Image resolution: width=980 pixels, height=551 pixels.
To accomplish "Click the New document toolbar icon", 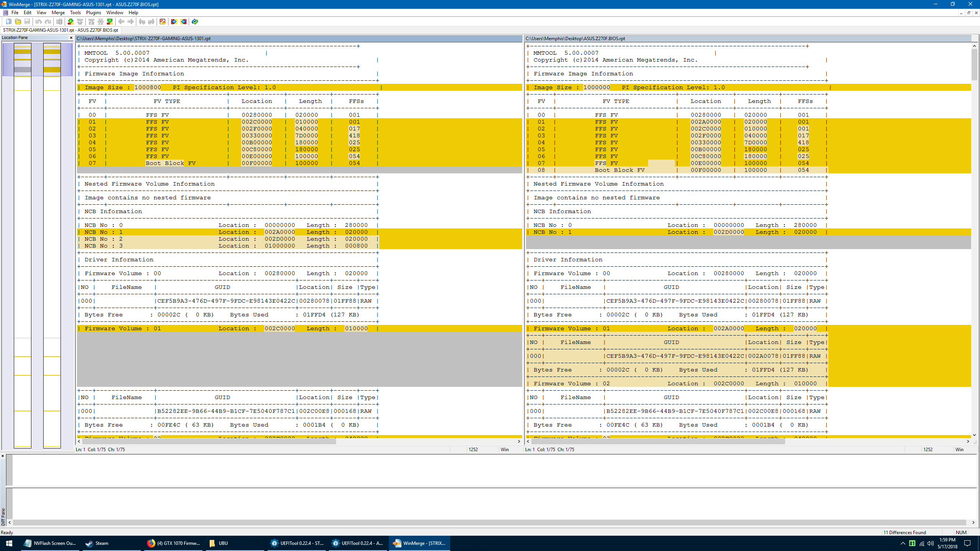I will click(x=8, y=22).
